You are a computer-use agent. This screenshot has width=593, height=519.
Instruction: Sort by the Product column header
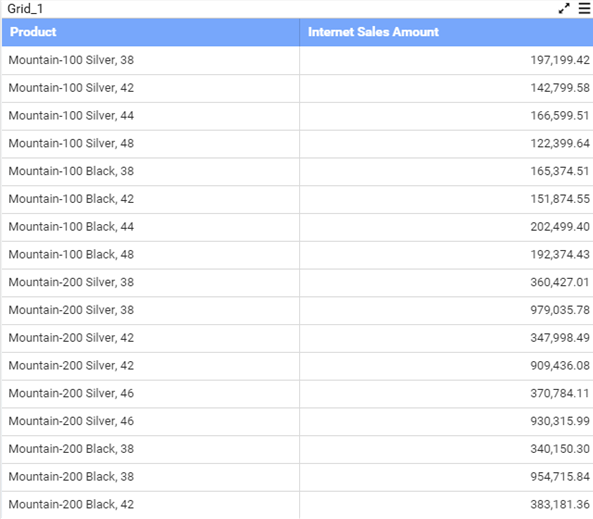[x=151, y=32]
